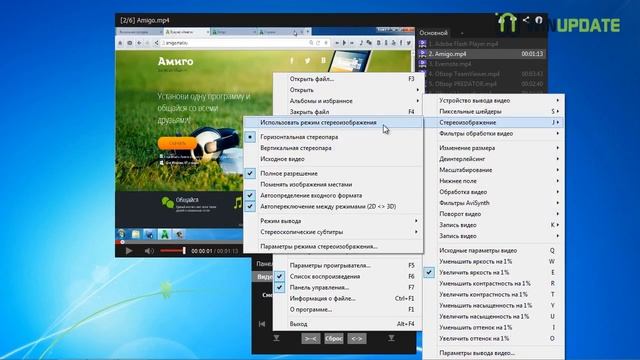This screenshot has width=640, height=360.
Task: Select 'Исходное видео' option
Action: [x=333, y=159]
